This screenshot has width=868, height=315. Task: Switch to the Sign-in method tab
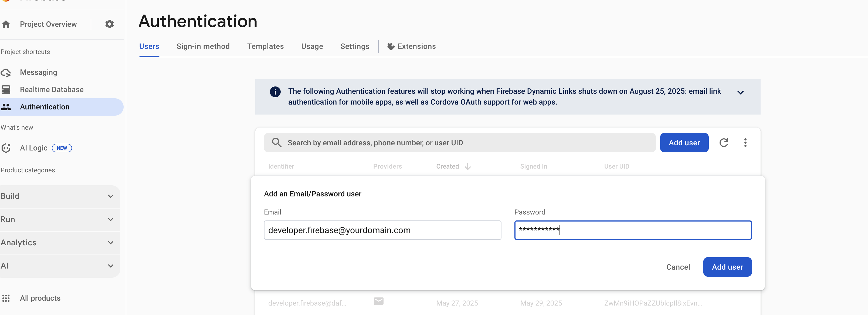coord(203,46)
